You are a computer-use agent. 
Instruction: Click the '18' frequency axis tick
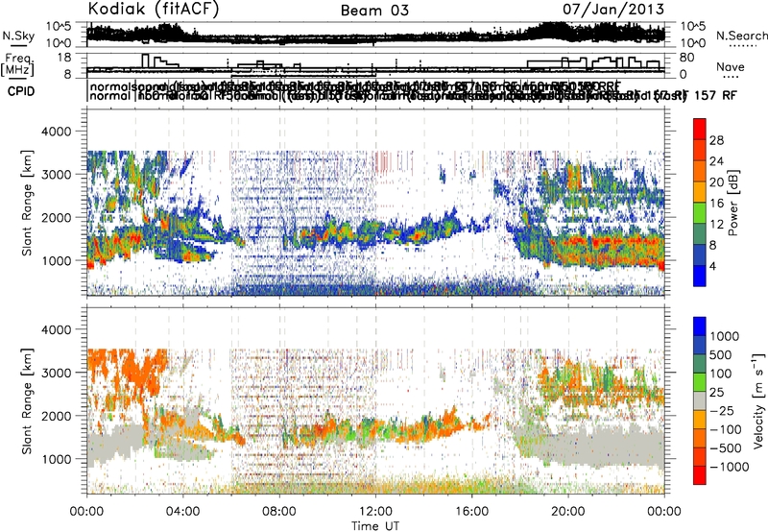click(64, 58)
